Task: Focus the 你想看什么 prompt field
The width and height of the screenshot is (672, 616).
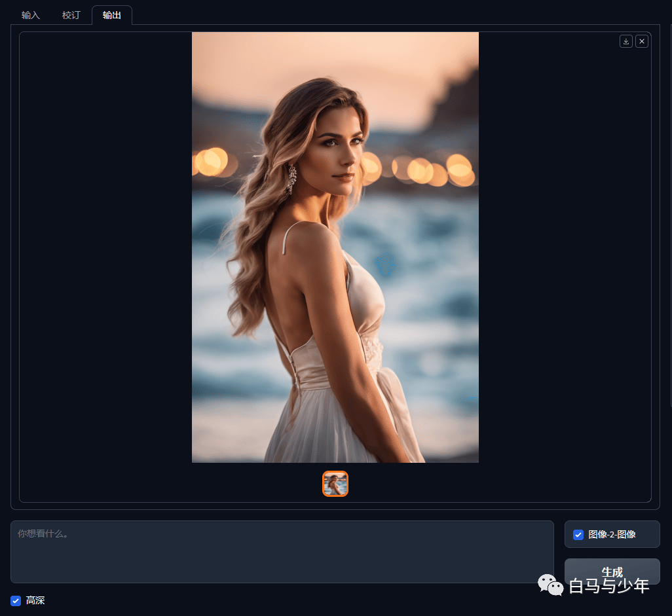Action: (x=282, y=552)
